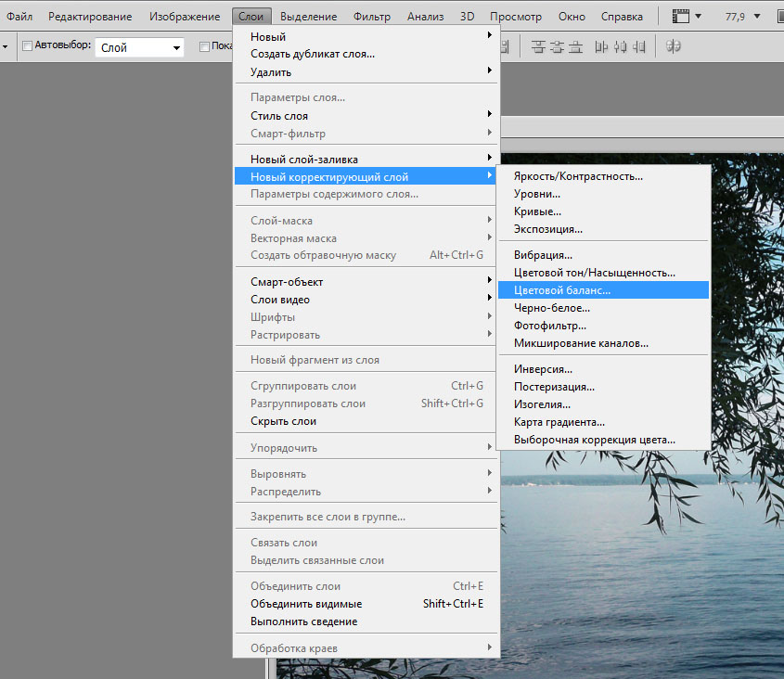Click greyed-out Создать обтравочную маску entry
Image resolution: width=784 pixels, height=679 pixels.
365,255
